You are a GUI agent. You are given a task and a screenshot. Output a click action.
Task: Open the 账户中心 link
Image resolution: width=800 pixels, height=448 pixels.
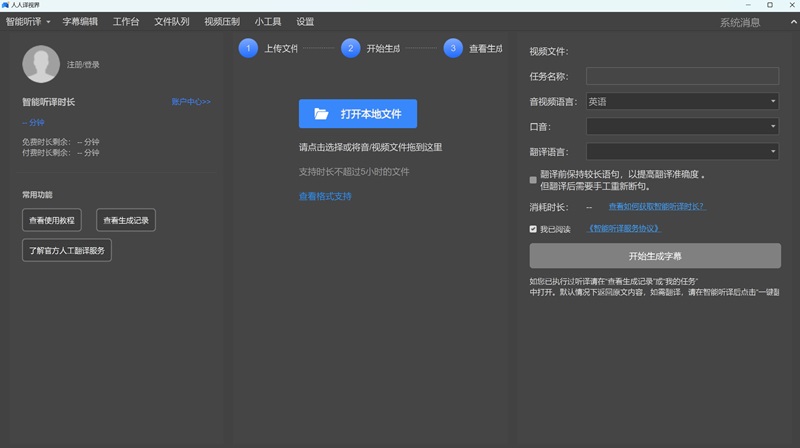click(191, 102)
